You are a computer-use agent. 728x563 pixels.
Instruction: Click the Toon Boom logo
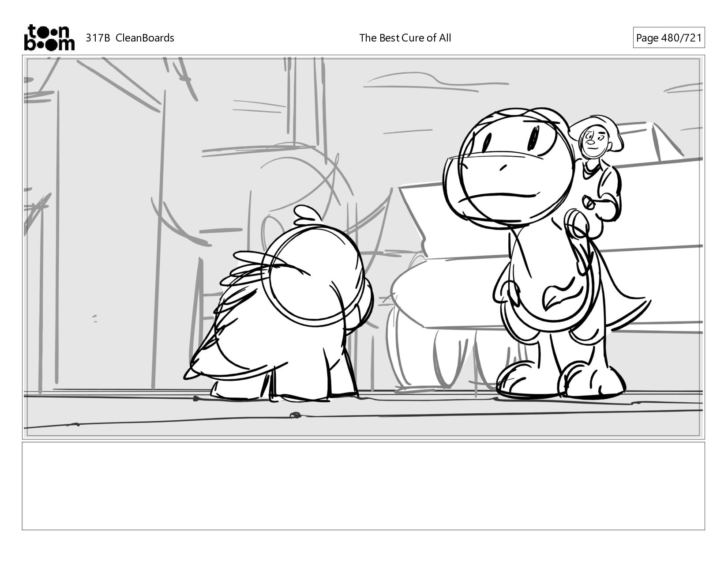point(49,38)
